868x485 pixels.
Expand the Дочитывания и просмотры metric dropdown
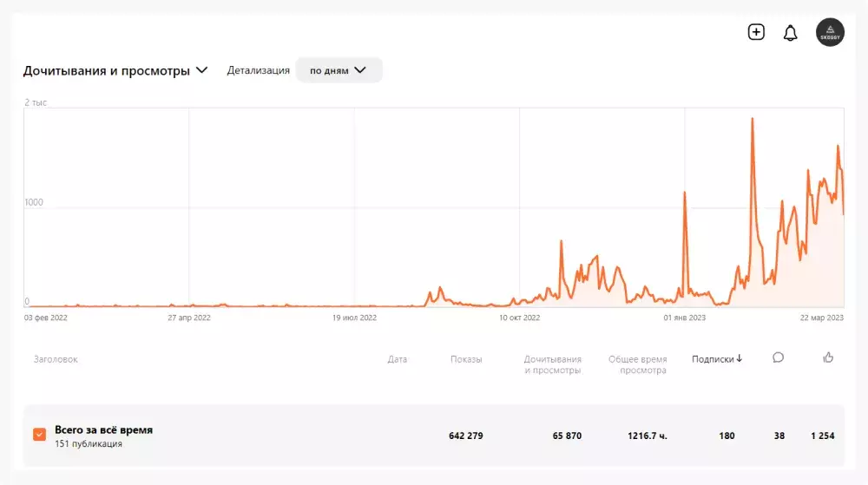[x=202, y=71]
